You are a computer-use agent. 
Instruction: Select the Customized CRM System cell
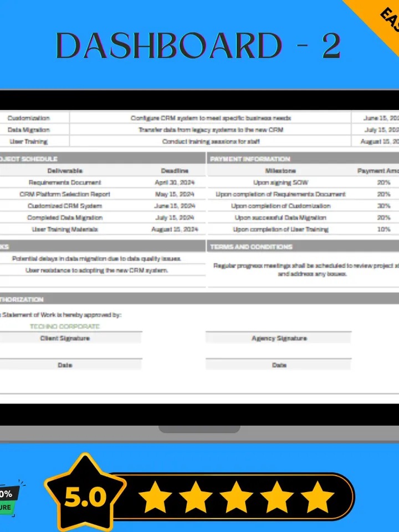[65, 206]
